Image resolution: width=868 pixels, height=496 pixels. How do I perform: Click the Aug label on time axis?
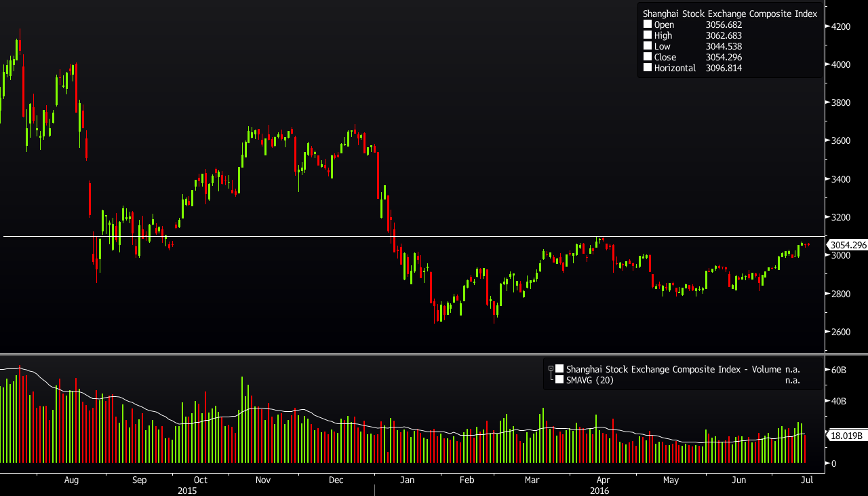[71, 480]
